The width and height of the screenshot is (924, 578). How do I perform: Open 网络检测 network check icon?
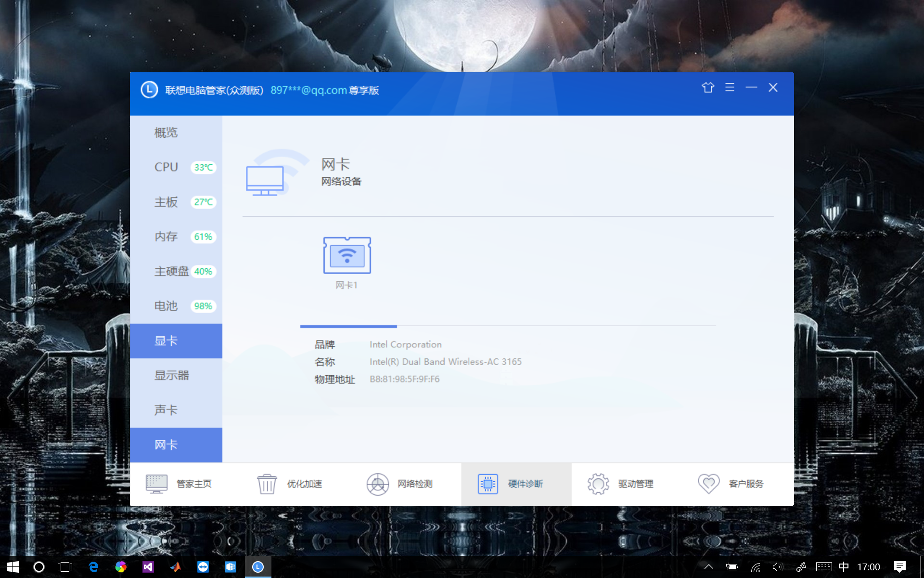click(x=378, y=484)
